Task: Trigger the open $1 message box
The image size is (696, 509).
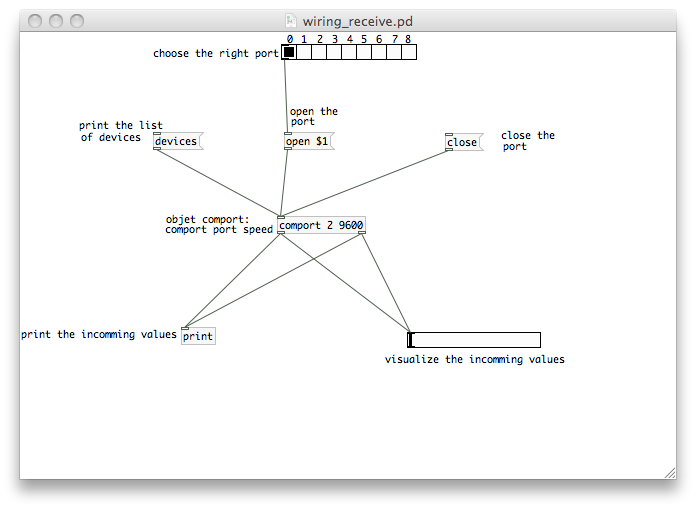Action: pos(306,142)
